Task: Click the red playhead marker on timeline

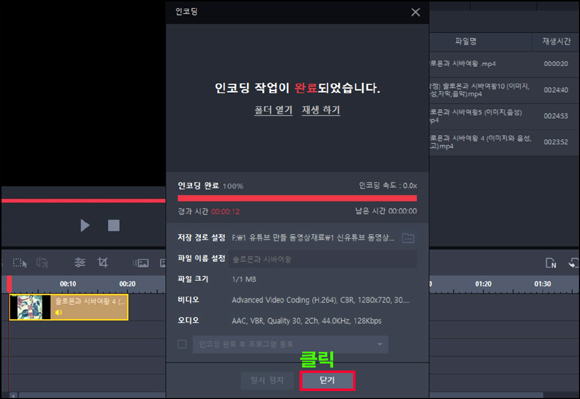Action: [9, 284]
